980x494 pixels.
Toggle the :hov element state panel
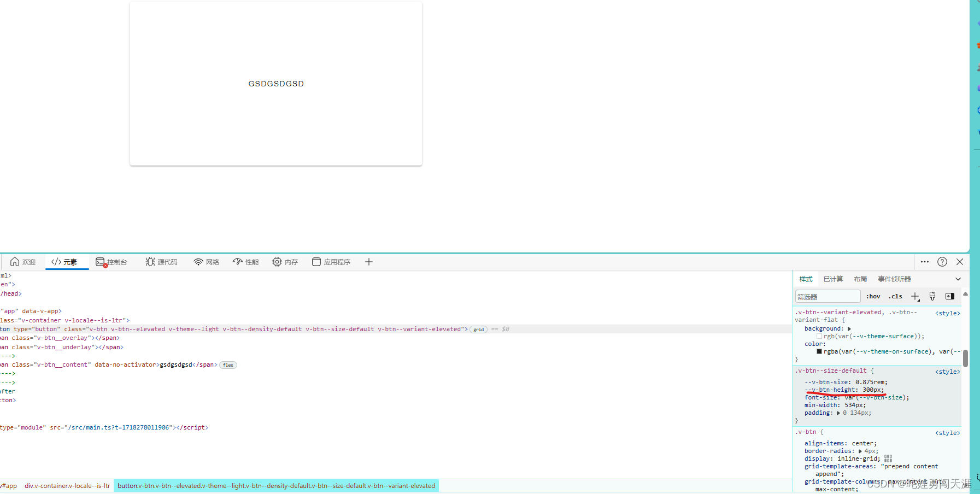click(x=873, y=296)
